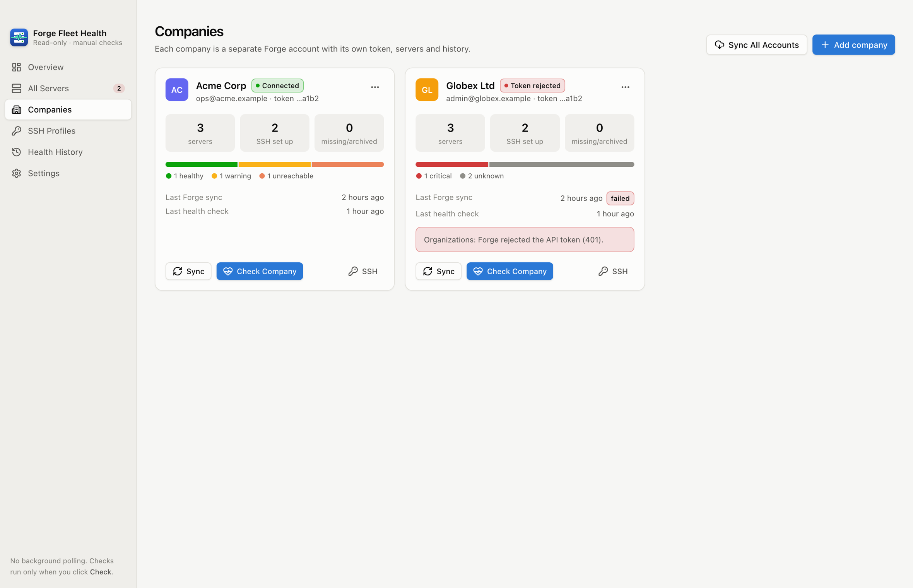The height and width of the screenshot is (588, 913).
Task: Click the failed badge on Globex sync
Action: (620, 198)
